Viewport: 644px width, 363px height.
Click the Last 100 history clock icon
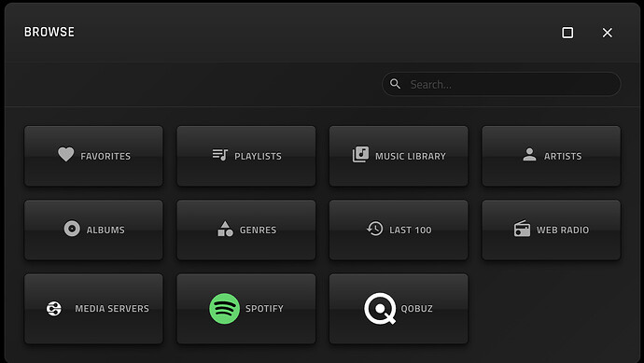point(375,229)
